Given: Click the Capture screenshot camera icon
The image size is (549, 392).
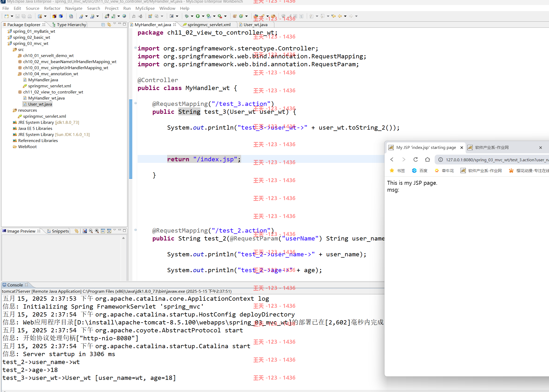Looking at the screenshot, I should tap(172, 16).
